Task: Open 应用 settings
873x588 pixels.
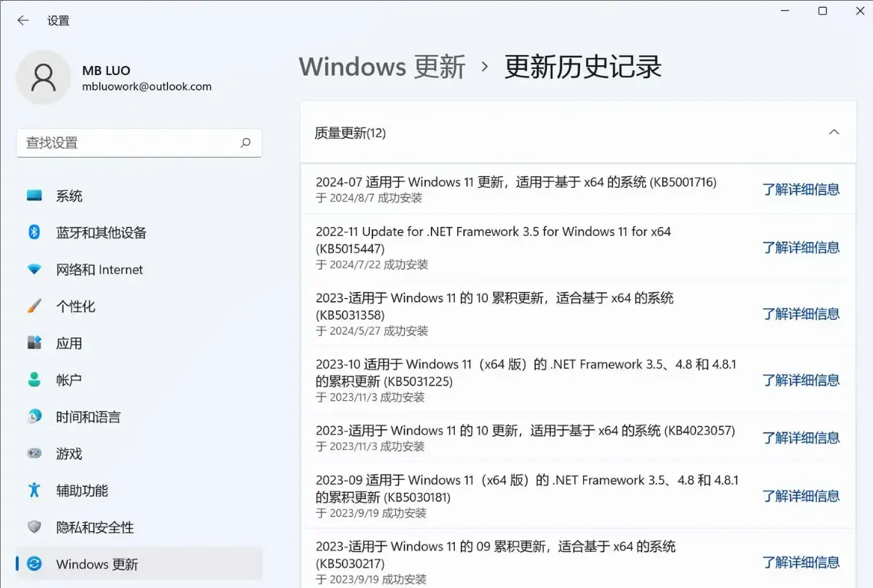Action: point(139,343)
